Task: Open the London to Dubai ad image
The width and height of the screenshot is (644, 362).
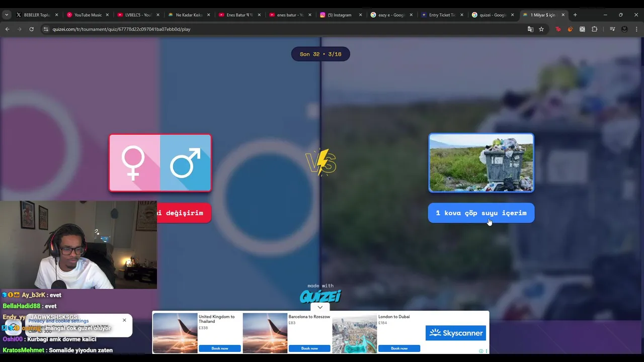Action: [x=354, y=333]
